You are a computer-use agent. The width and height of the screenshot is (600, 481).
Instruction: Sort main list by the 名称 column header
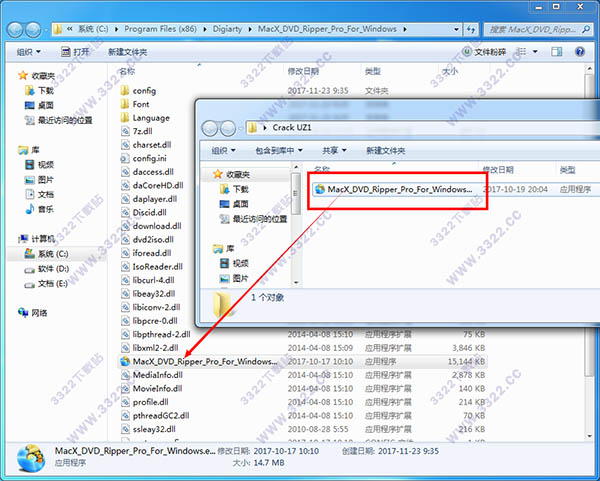(127, 71)
